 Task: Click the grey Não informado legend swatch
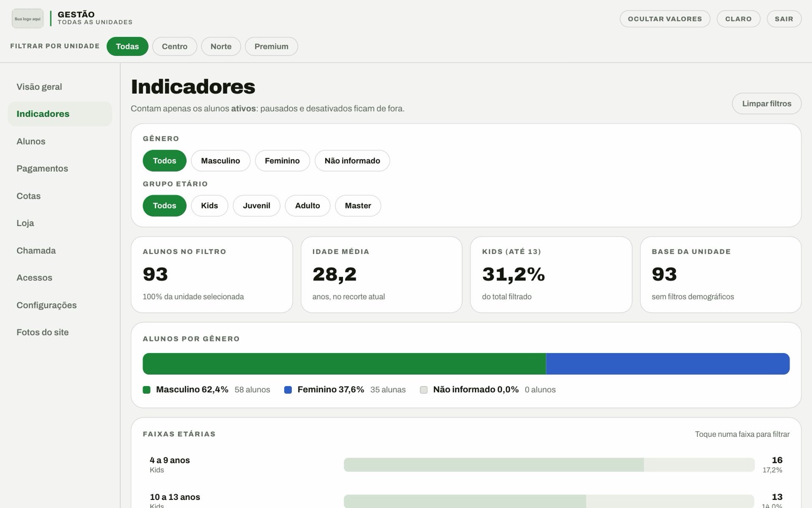[x=424, y=390]
